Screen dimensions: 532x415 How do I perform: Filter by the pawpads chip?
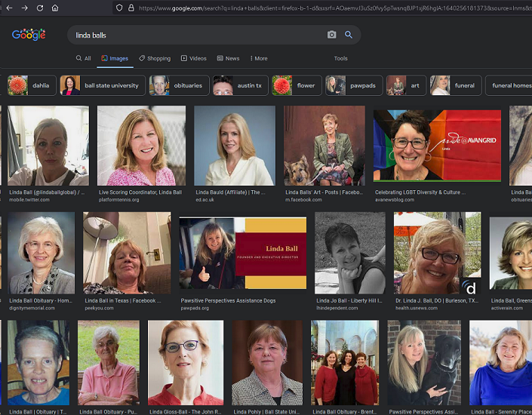(x=354, y=85)
